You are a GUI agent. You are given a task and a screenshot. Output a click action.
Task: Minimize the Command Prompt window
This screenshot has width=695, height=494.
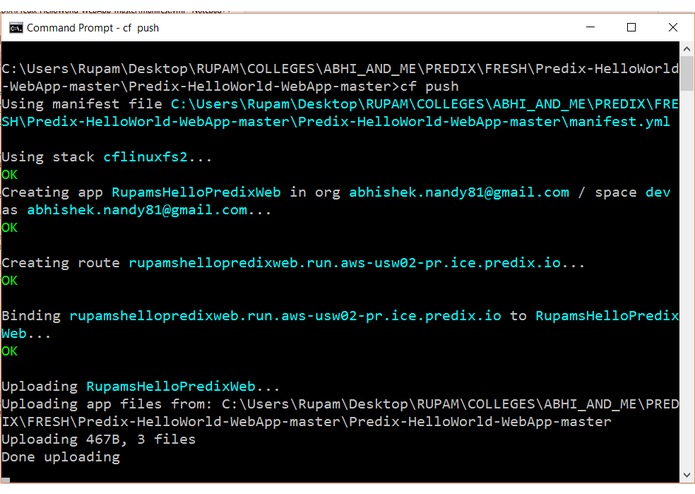[590, 27]
